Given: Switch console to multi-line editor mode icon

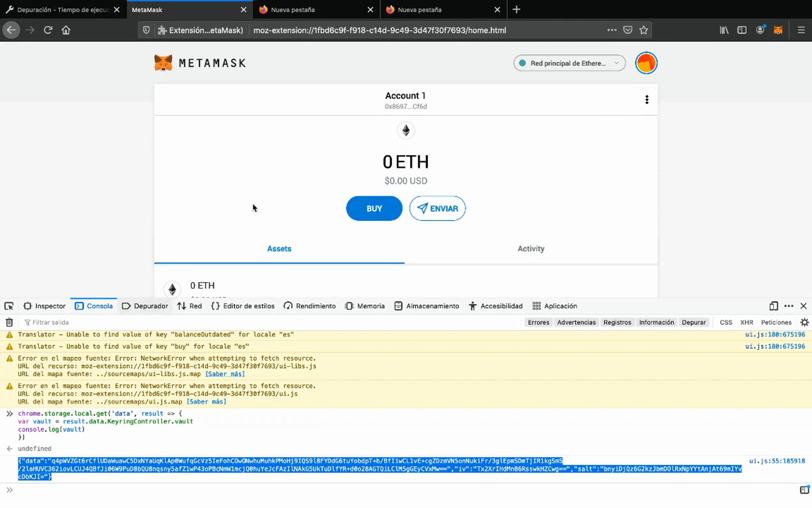Looking at the screenshot, I should (805, 490).
